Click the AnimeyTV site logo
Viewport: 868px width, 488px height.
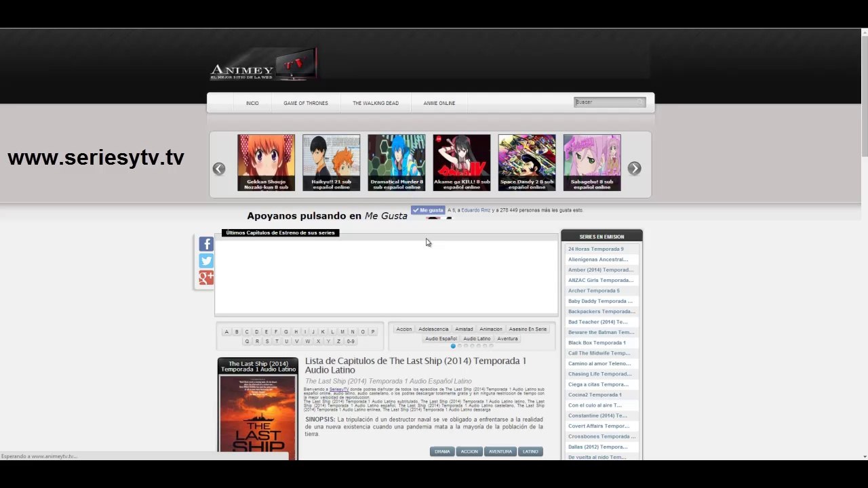264,66
